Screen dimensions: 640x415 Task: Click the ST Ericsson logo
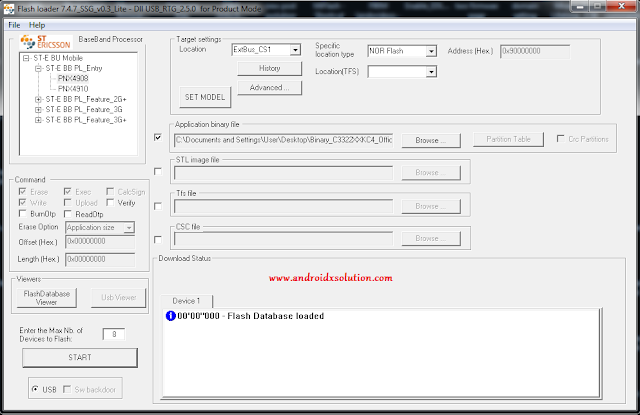coord(45,42)
